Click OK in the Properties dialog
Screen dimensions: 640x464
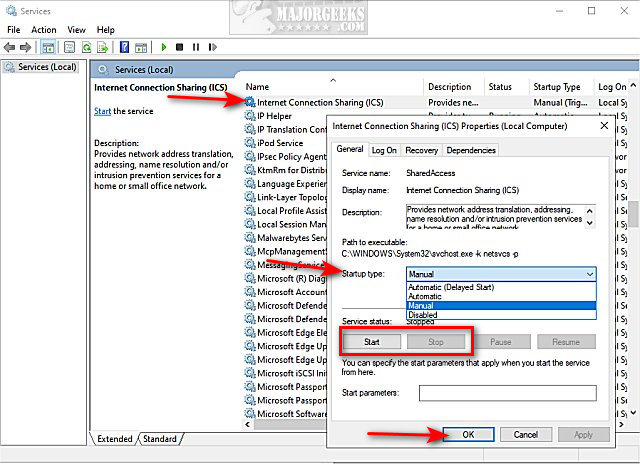click(468, 435)
